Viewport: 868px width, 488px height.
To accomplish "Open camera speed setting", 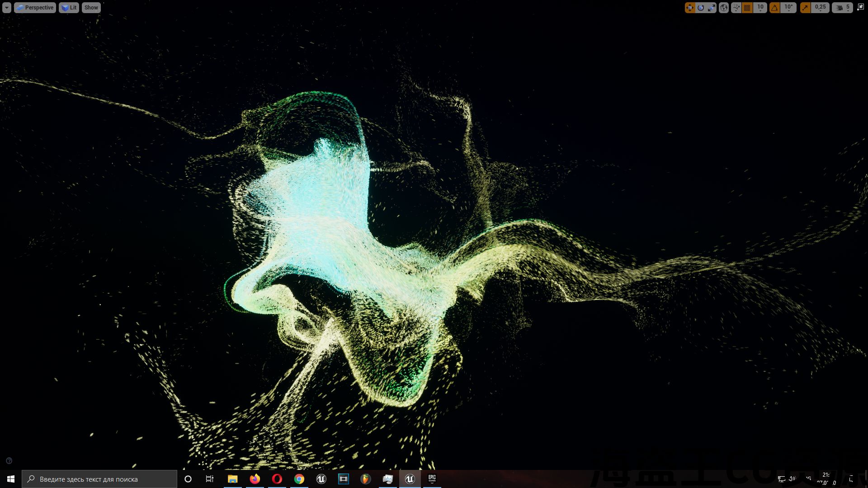I will 843,8.
